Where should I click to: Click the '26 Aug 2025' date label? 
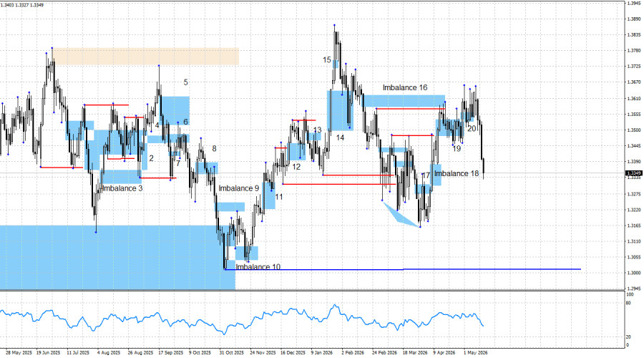pyautogui.click(x=140, y=353)
